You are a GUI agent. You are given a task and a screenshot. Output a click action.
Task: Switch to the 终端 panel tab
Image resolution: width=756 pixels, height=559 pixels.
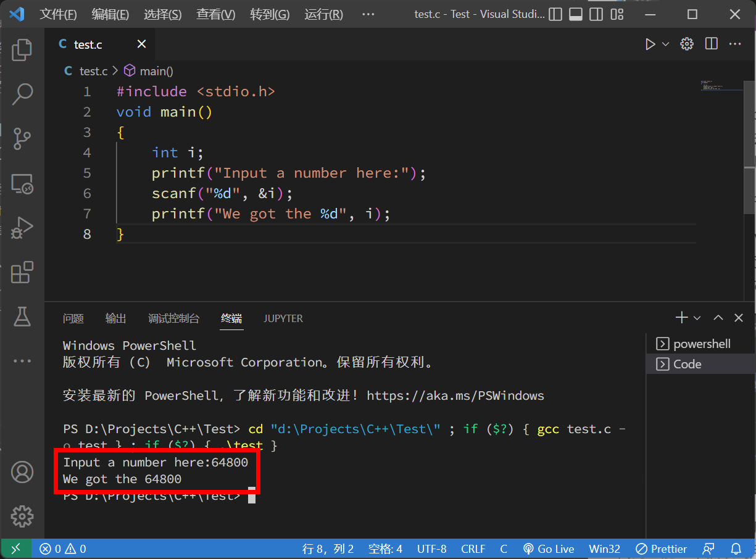click(x=232, y=318)
